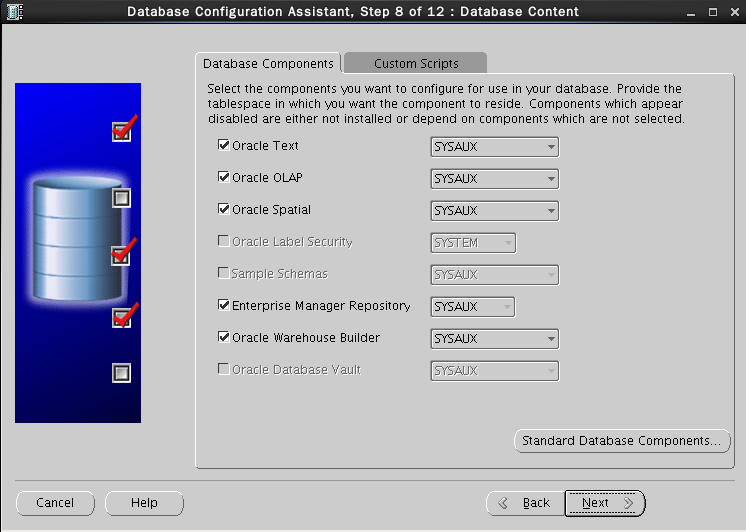Disable the Oracle Spatial component

[224, 210]
